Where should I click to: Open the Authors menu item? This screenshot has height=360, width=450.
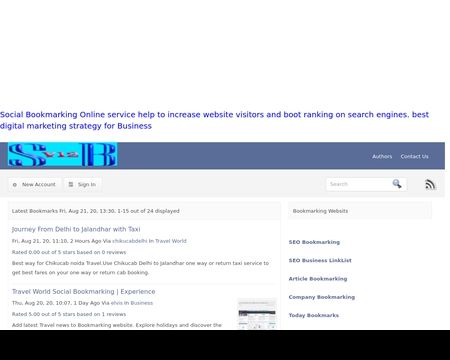(382, 156)
